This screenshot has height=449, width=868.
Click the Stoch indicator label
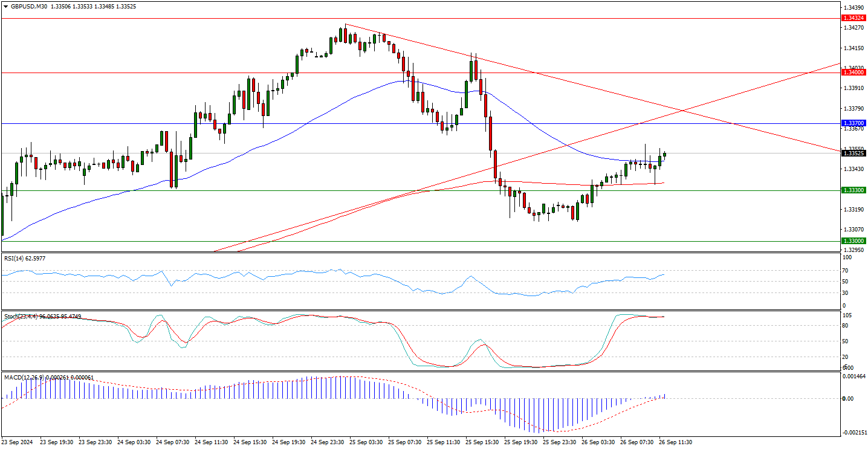[42, 317]
